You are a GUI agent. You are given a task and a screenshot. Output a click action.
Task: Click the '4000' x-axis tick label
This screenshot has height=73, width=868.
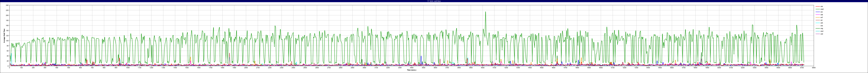tap(482, 68)
